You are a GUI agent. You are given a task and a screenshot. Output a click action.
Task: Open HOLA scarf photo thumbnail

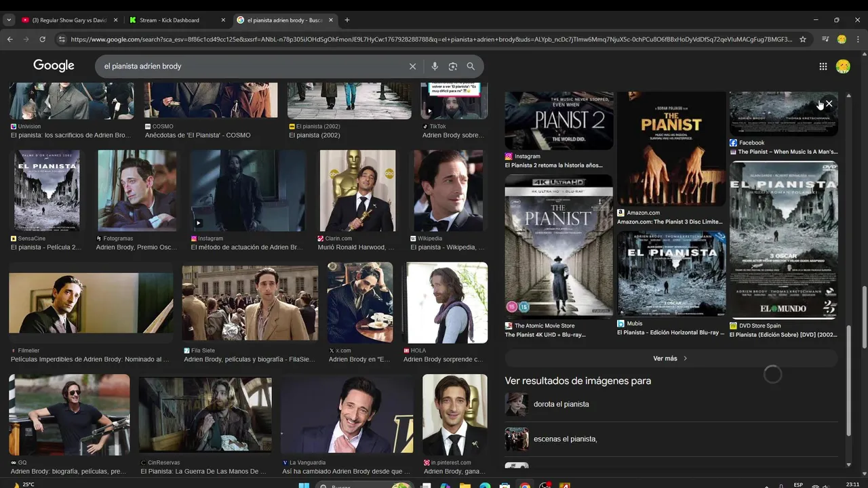point(446,303)
